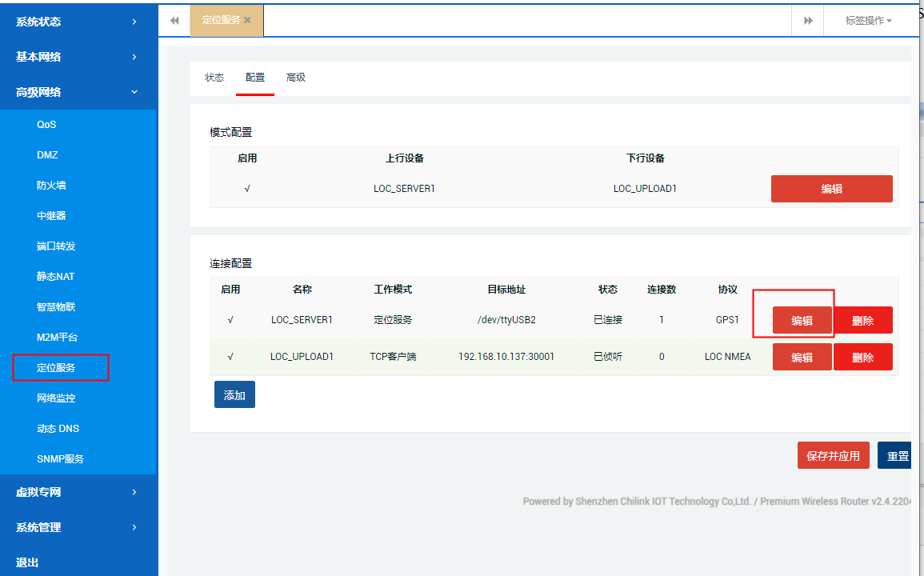Screen dimensions: 924x576
Task: Edit the 模式配置 mode configuration
Action: 831,189
